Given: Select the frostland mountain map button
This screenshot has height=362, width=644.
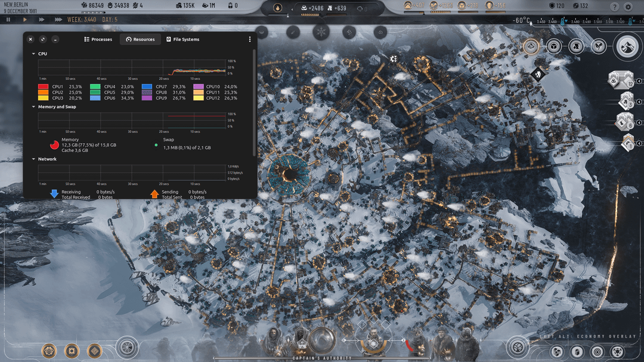Looking at the screenshot, I should (x=627, y=47).
